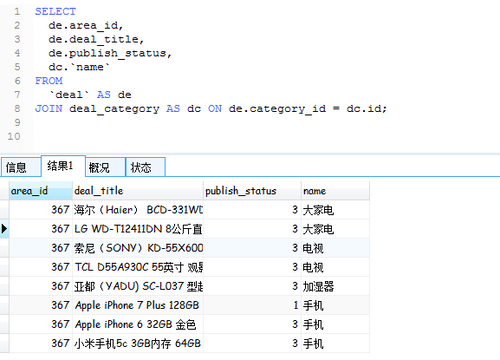Click the name column header
This screenshot has height=360, width=500.
[335, 191]
